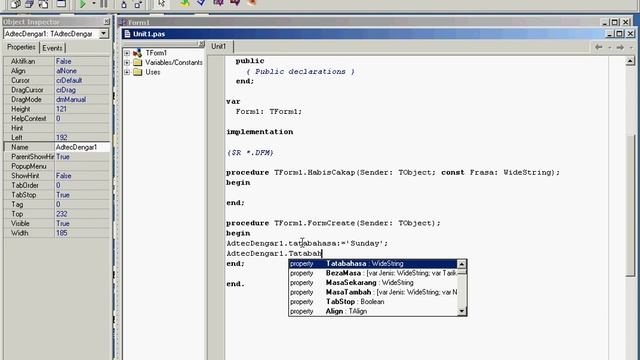Image resolution: width=640 pixels, height=360 pixels.
Task: Click the line procedure TForm1.FormCreate
Action: (333, 223)
